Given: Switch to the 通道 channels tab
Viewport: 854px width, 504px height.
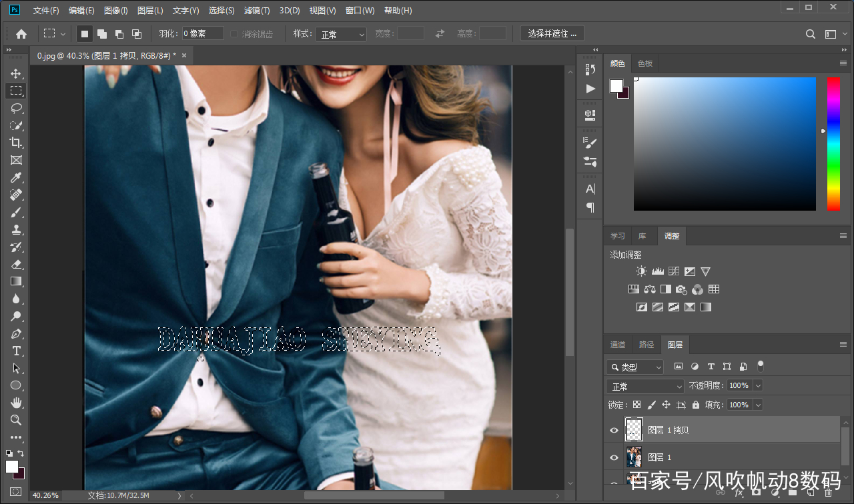Looking at the screenshot, I should [618, 345].
